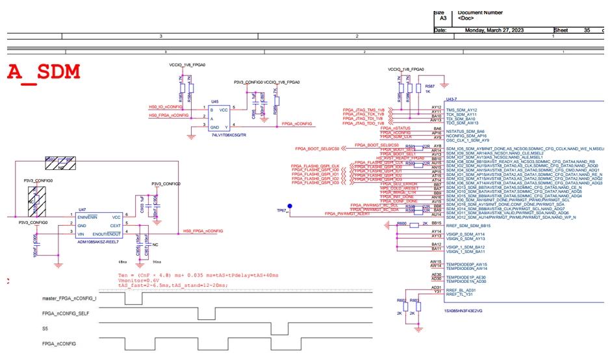The width and height of the screenshot is (610, 364).
Task: Click the R587 1K resistor symbol
Action: coord(418,89)
